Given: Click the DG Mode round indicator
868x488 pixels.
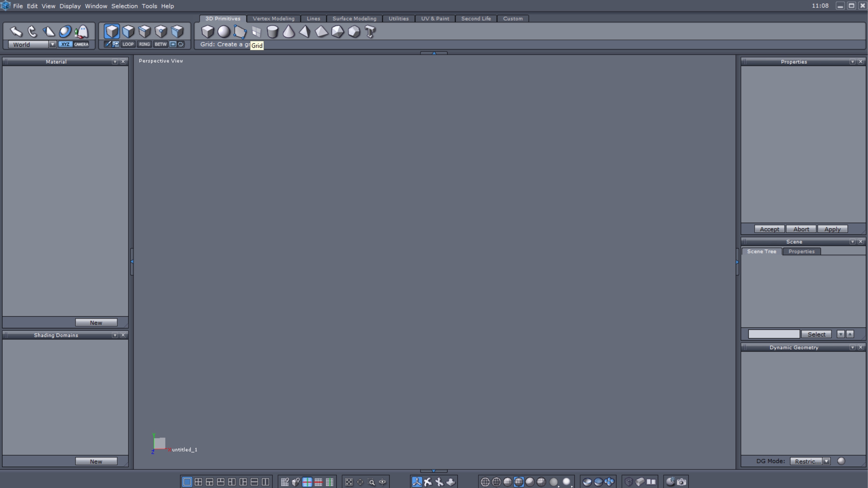Looking at the screenshot, I should coord(841,461).
